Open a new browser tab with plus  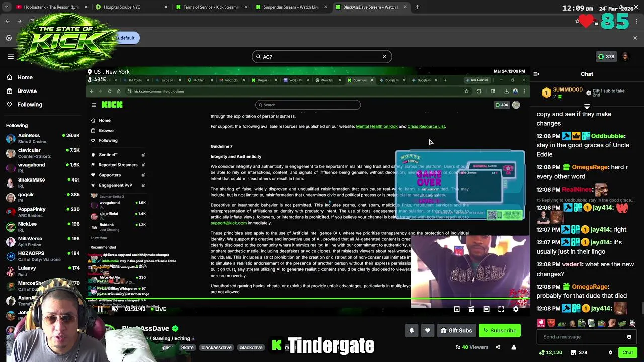tap(417, 7)
